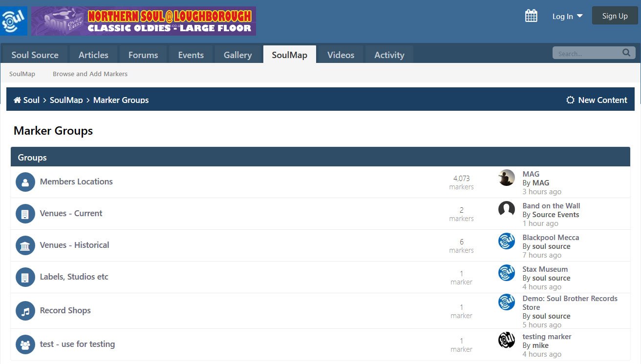Image resolution: width=641 pixels, height=364 pixels.
Task: Click the 6 markers count
Action: (x=461, y=245)
